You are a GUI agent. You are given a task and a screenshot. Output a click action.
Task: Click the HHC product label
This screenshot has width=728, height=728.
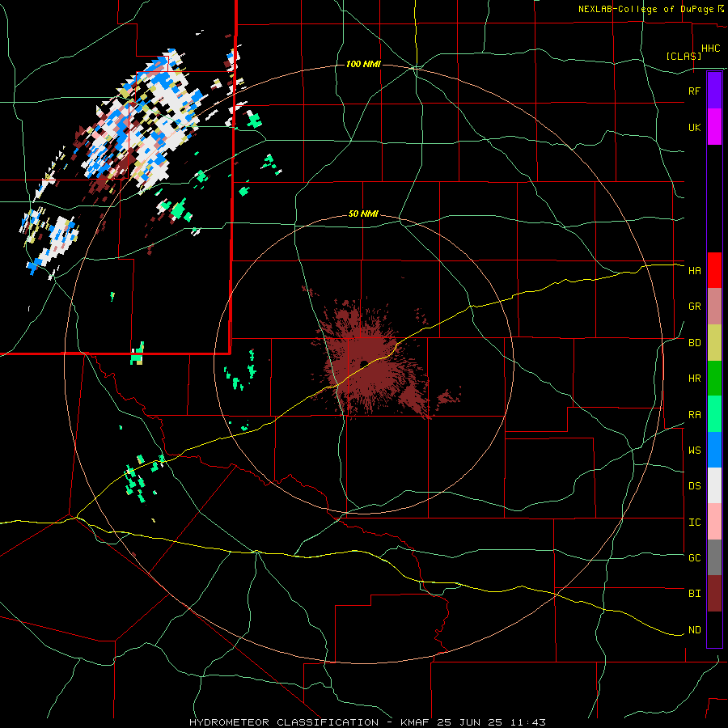pos(711,49)
